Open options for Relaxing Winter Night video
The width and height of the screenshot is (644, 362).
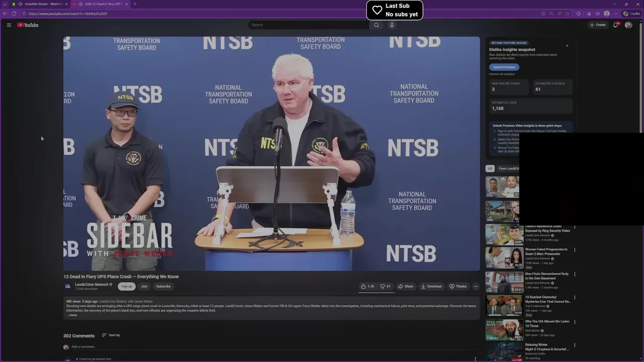575,345
